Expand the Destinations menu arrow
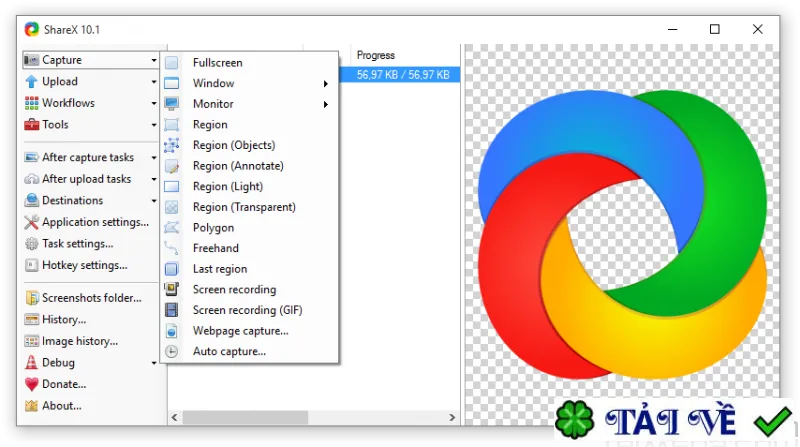800x447 pixels. click(154, 201)
